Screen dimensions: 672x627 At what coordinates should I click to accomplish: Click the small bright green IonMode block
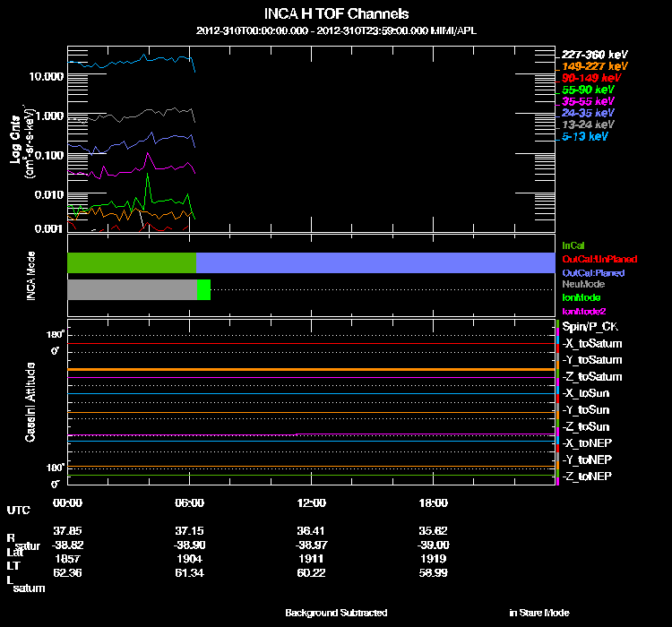[203, 289]
